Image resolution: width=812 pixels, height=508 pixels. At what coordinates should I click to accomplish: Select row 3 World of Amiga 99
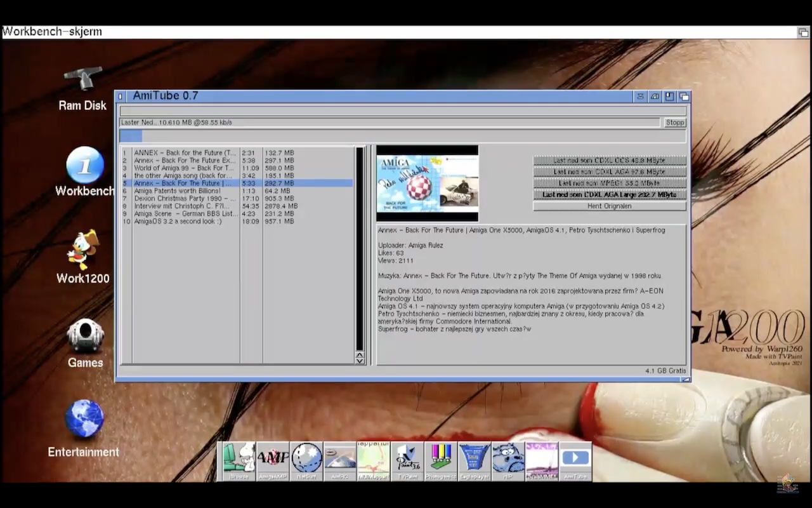click(x=237, y=168)
